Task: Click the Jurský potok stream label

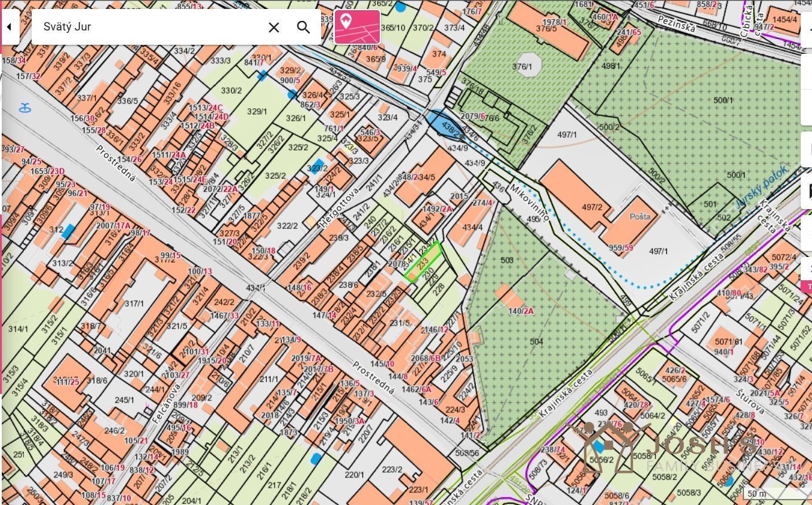Action: (762, 186)
